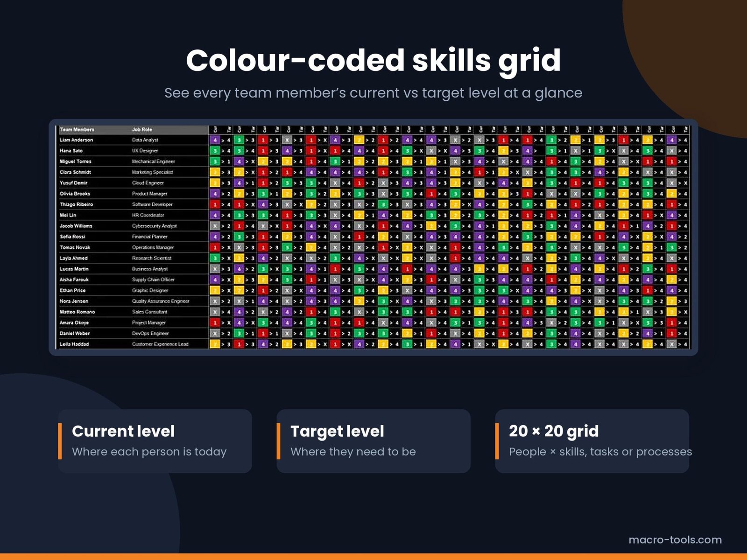747x560 pixels.
Task: Select the 'Product Manager' role
Action: [149, 194]
